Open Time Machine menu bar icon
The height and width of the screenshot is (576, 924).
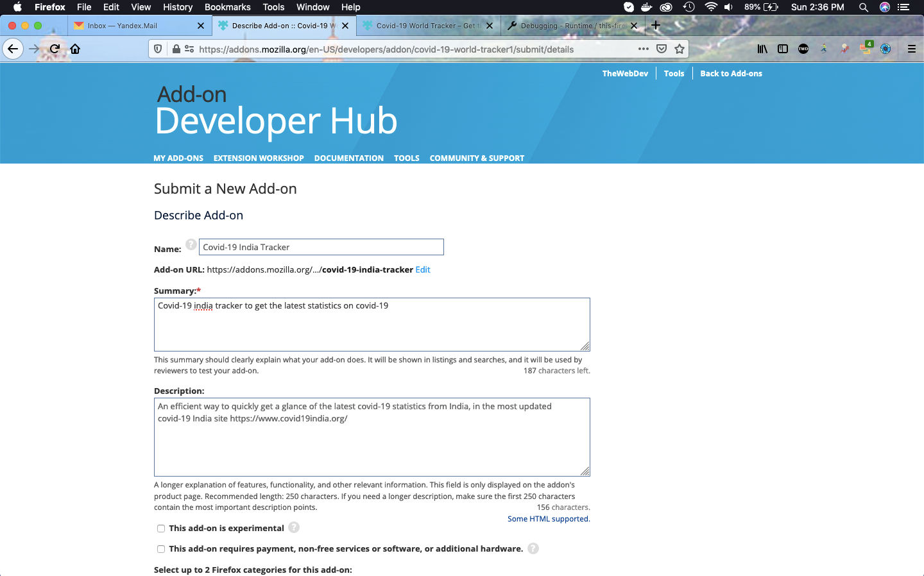689,7
